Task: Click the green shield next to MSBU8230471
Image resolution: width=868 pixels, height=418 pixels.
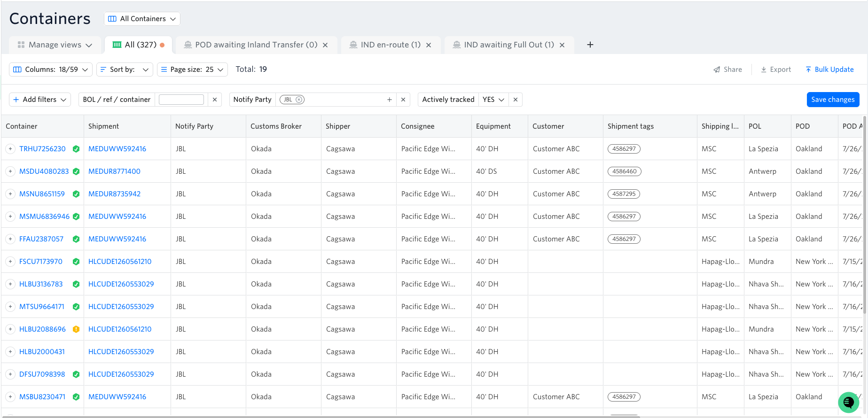Action: pyautogui.click(x=76, y=397)
